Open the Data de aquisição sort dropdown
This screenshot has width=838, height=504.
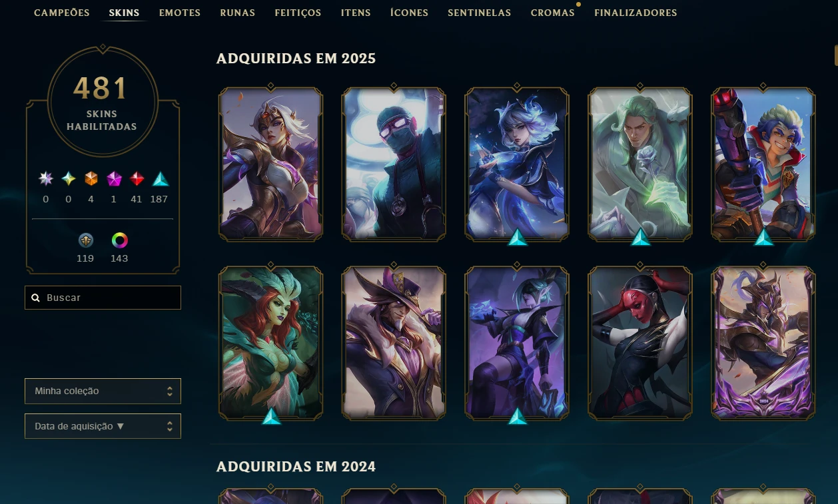tap(103, 426)
